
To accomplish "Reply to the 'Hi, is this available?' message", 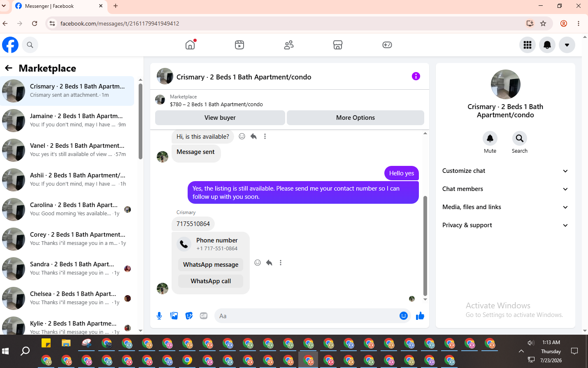I will tap(253, 136).
